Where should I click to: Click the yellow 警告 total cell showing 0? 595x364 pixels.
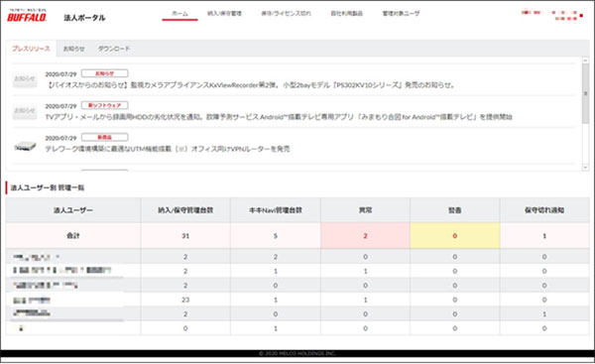click(x=455, y=236)
